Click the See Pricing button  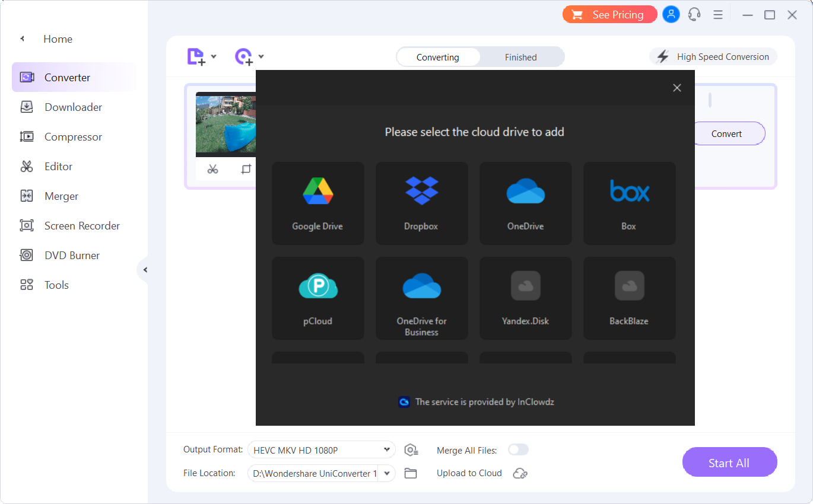click(609, 15)
